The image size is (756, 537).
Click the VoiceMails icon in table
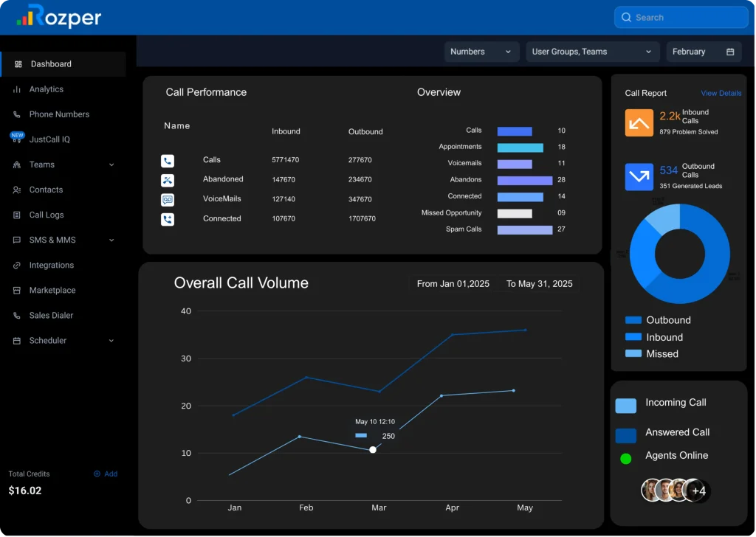pos(168,200)
